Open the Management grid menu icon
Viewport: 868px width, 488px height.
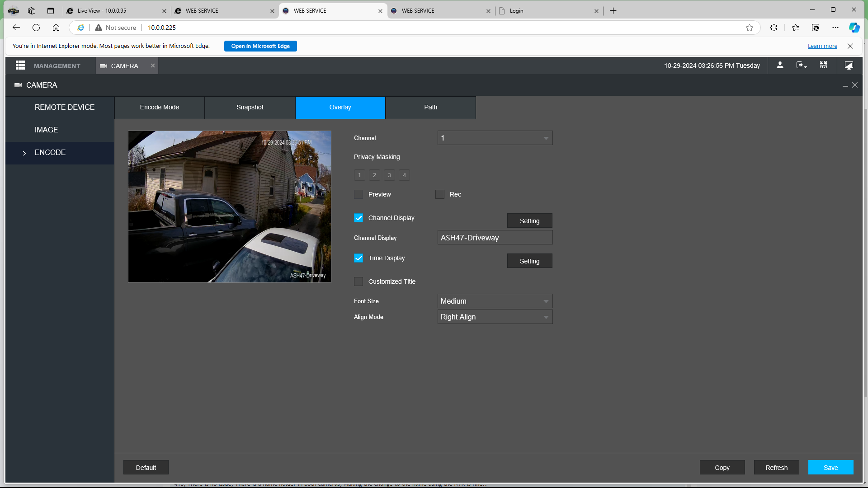point(20,66)
